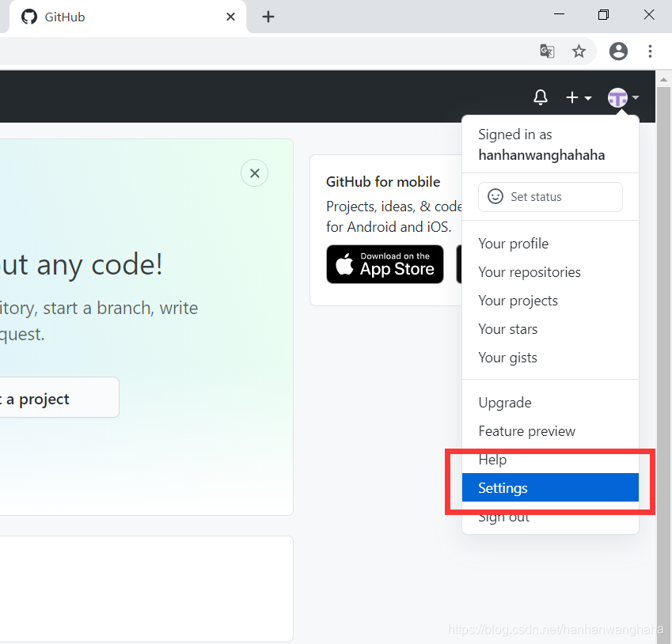
Task: Click the create new "+" icon
Action: coord(571,97)
